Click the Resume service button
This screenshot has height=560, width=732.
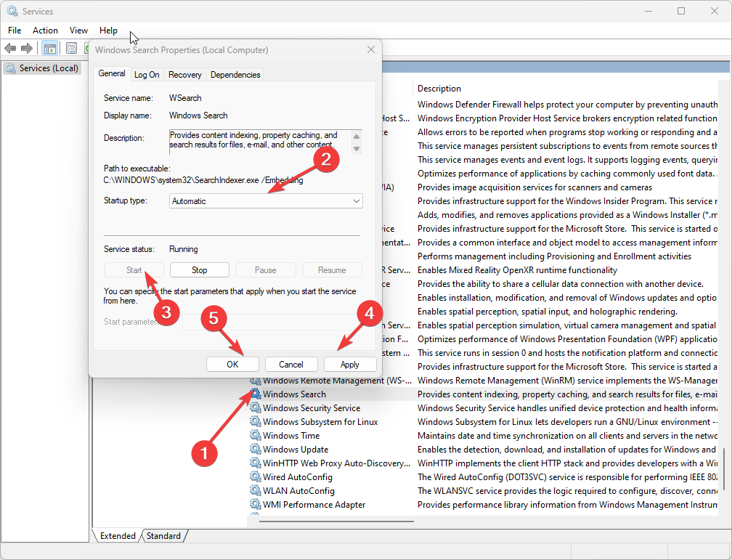(x=332, y=270)
